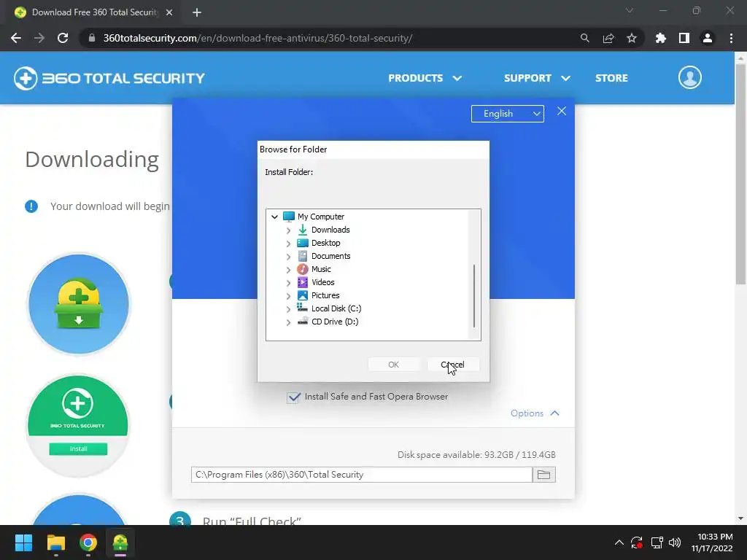Click the web page vertical scrollbar

(740, 174)
